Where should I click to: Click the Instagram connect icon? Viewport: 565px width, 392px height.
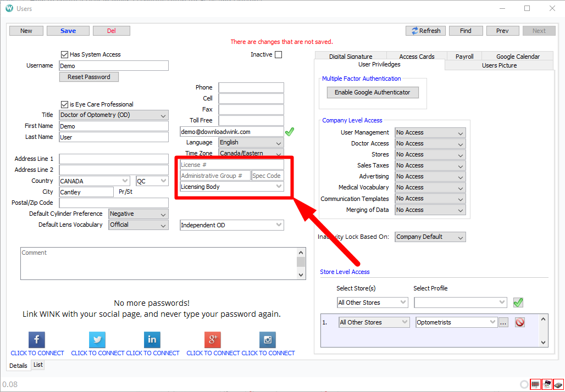pyautogui.click(x=267, y=339)
